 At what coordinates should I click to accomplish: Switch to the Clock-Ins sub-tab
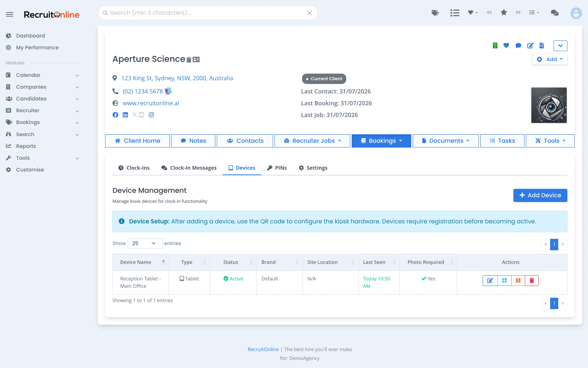tap(134, 168)
